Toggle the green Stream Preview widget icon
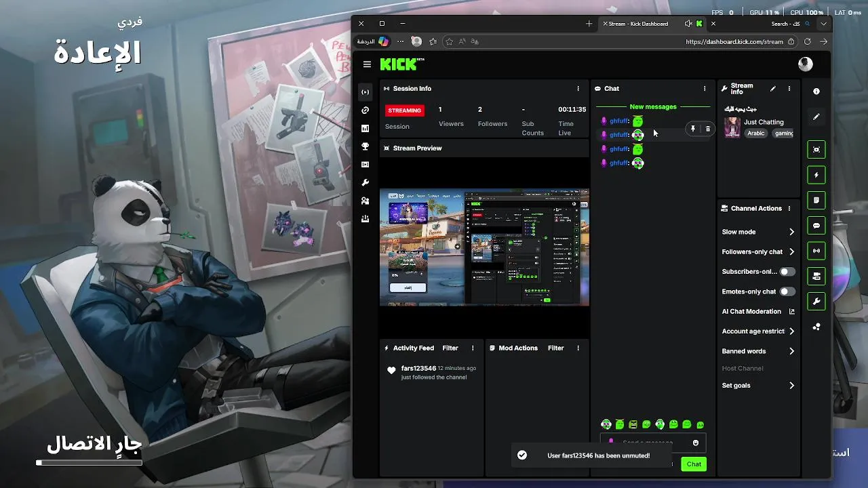868x488 pixels. point(816,150)
